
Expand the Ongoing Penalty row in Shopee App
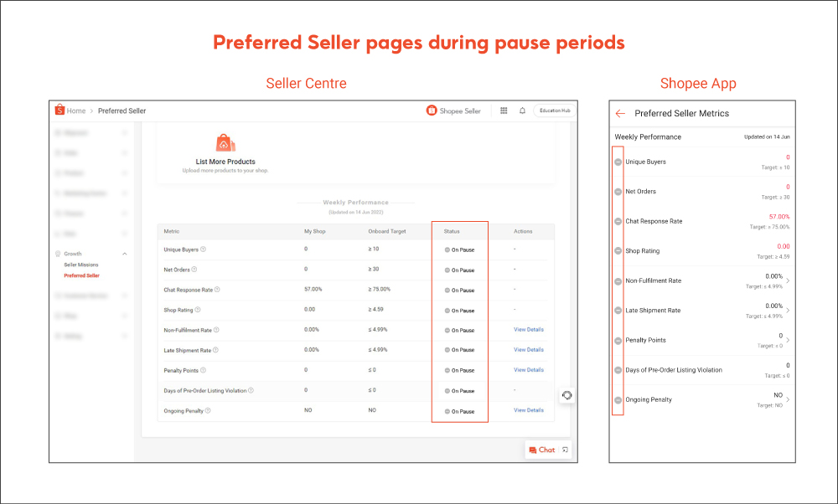pyautogui.click(x=788, y=399)
